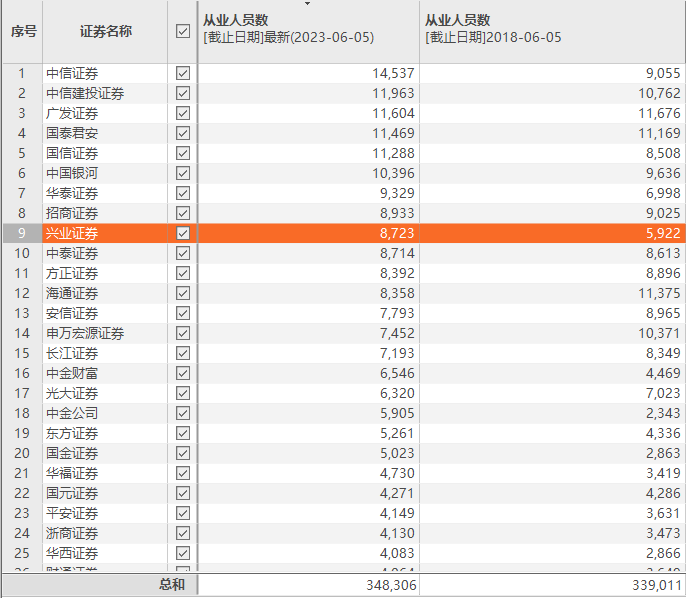
Task: Click row number 15 for 长江证券
Action: (22, 353)
